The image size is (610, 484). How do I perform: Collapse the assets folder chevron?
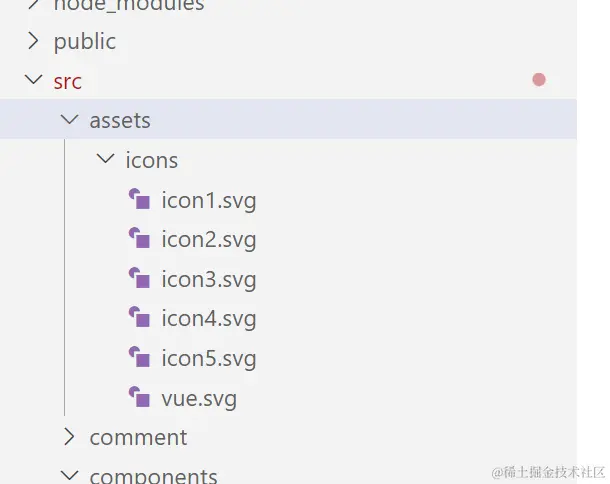pos(69,120)
